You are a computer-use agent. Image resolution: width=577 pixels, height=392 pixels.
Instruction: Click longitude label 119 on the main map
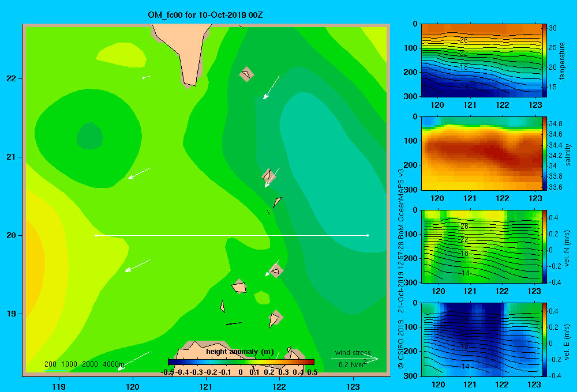coord(59,386)
